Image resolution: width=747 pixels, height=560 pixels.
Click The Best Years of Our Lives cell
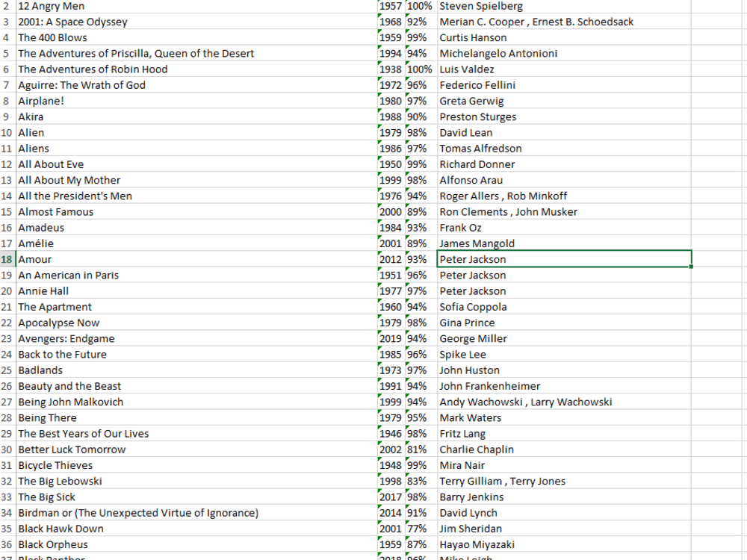click(196, 433)
